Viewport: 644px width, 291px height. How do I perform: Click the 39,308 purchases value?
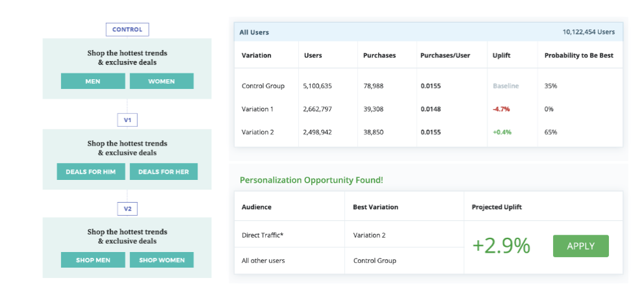pos(374,109)
